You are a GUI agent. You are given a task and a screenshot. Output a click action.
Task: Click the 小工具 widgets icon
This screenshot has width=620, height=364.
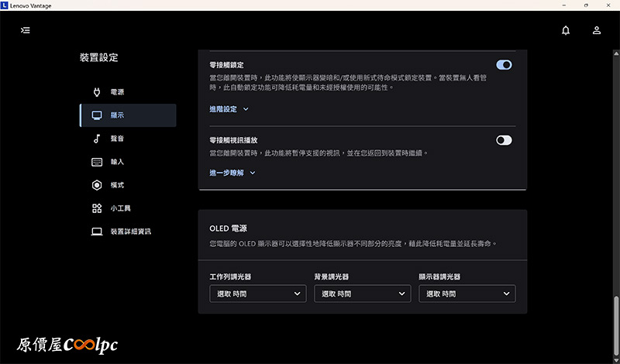pos(97,208)
